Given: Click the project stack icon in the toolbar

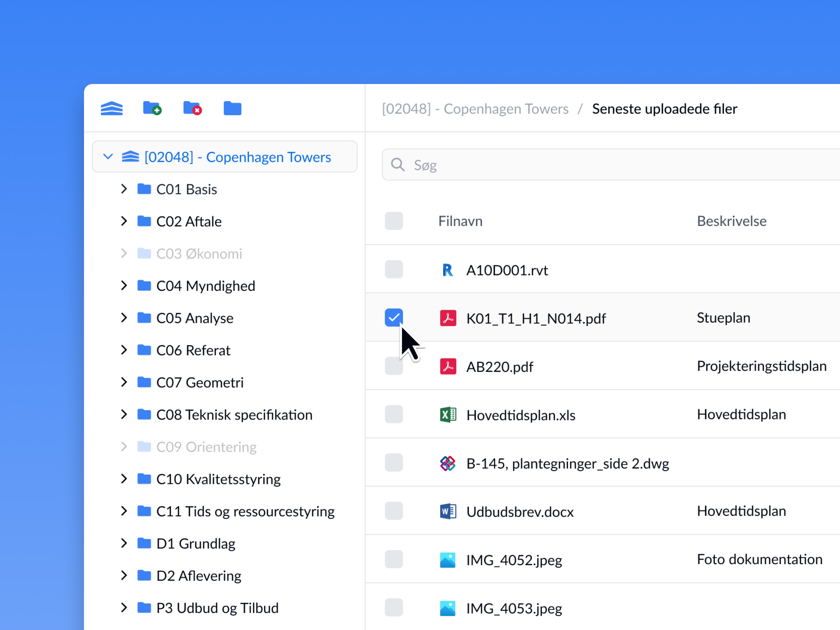Looking at the screenshot, I should [x=111, y=108].
